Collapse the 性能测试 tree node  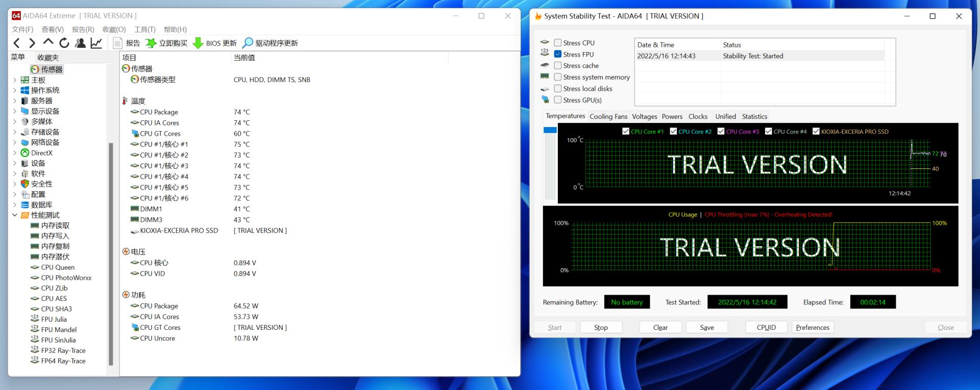click(x=14, y=215)
